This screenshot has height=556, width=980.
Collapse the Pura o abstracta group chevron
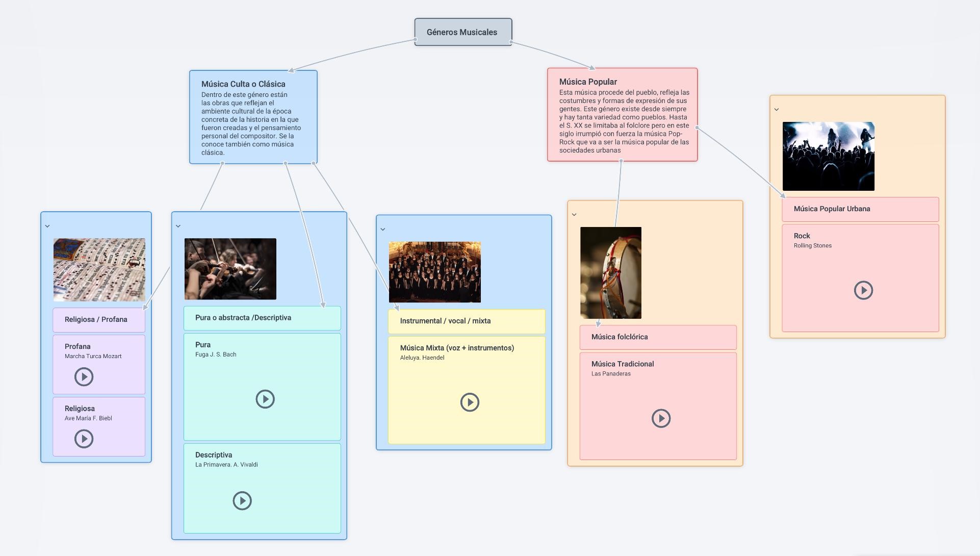pos(178,226)
